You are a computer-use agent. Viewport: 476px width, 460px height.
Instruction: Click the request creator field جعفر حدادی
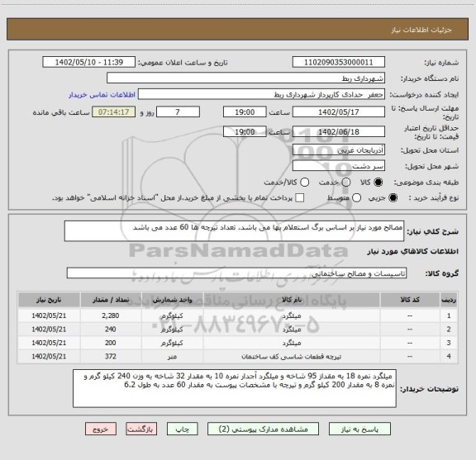(x=261, y=94)
